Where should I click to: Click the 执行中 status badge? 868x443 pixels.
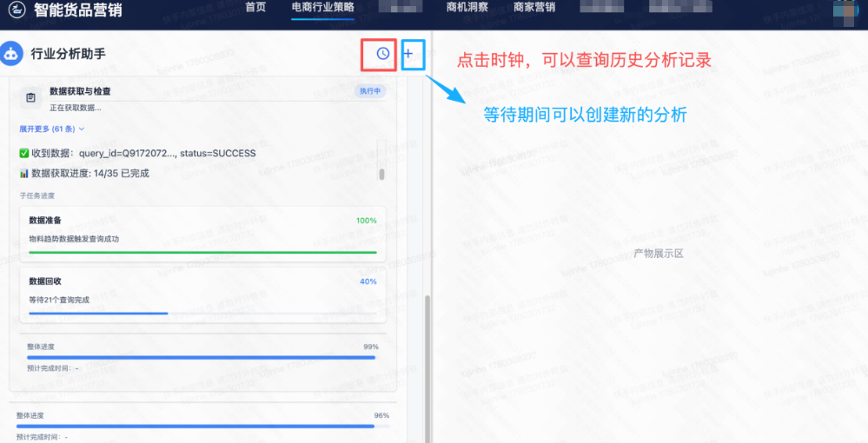point(370,91)
